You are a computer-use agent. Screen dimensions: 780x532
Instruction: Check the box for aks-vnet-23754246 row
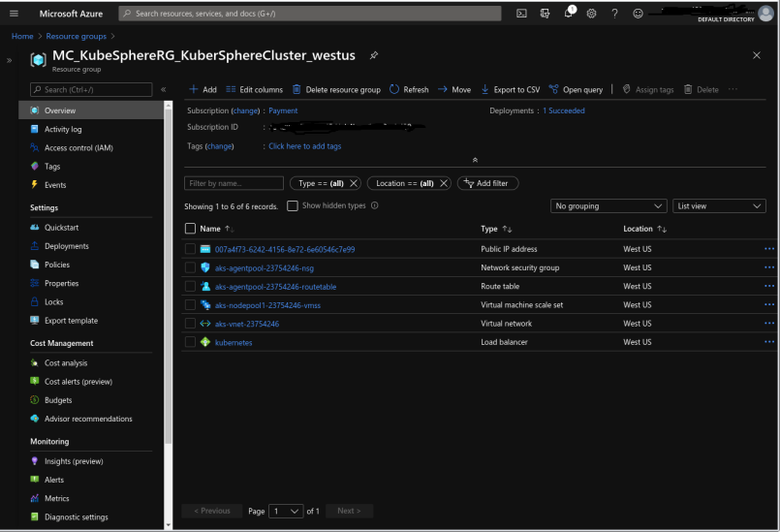(190, 324)
